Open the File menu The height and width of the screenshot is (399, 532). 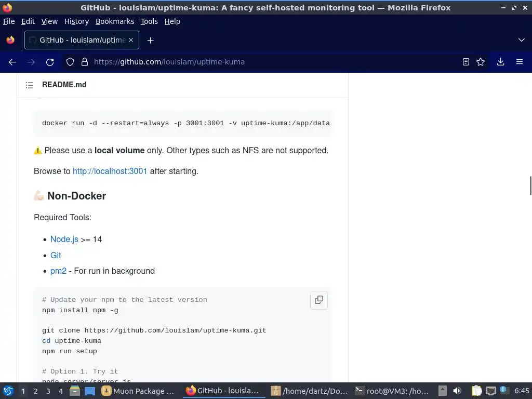pyautogui.click(x=9, y=21)
